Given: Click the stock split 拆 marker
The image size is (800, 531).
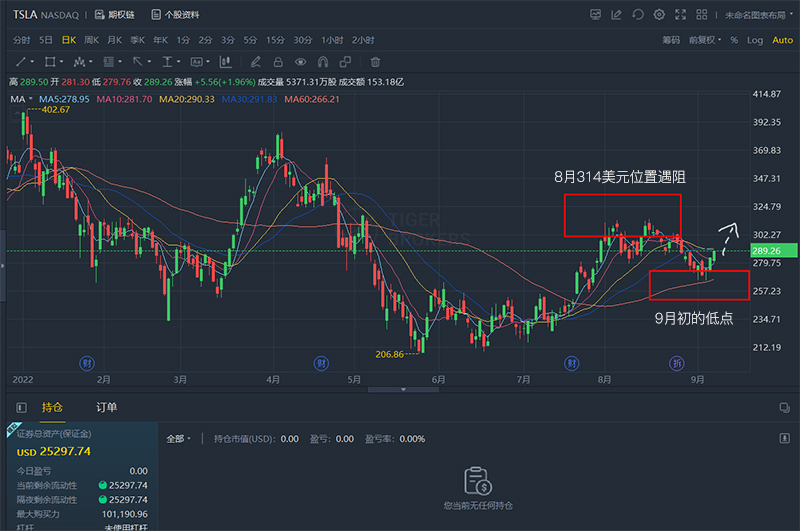Looking at the screenshot, I should 677,363.
